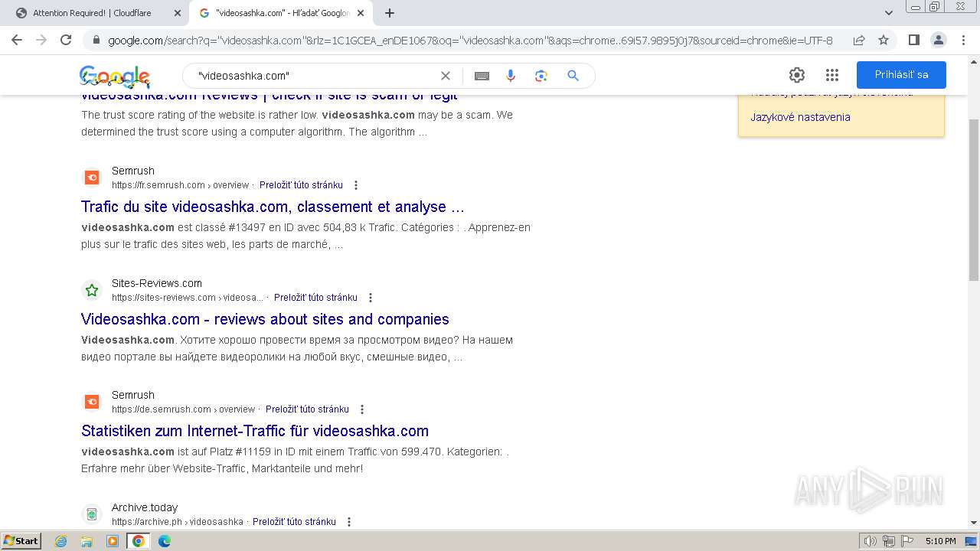Open Statistiken zum Internet-Traffic result
Screen dimensions: 980x551
(x=255, y=431)
